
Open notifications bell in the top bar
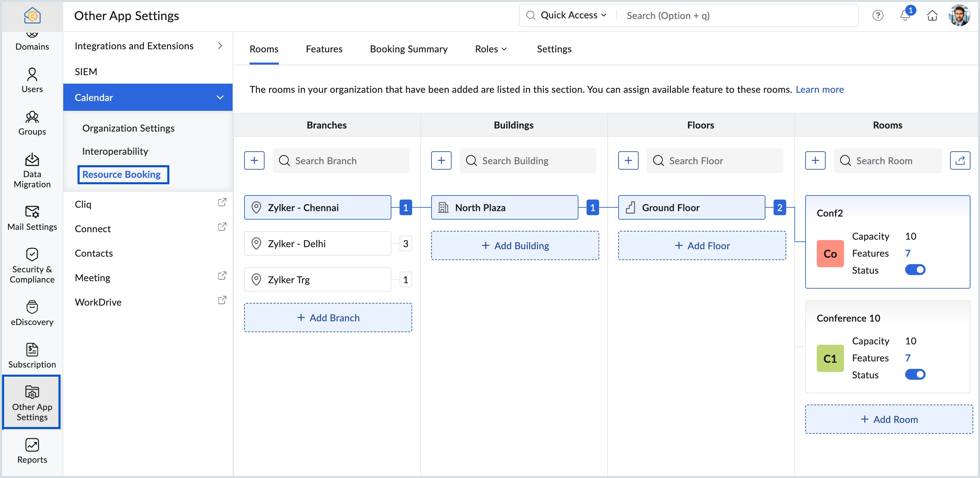point(905,16)
